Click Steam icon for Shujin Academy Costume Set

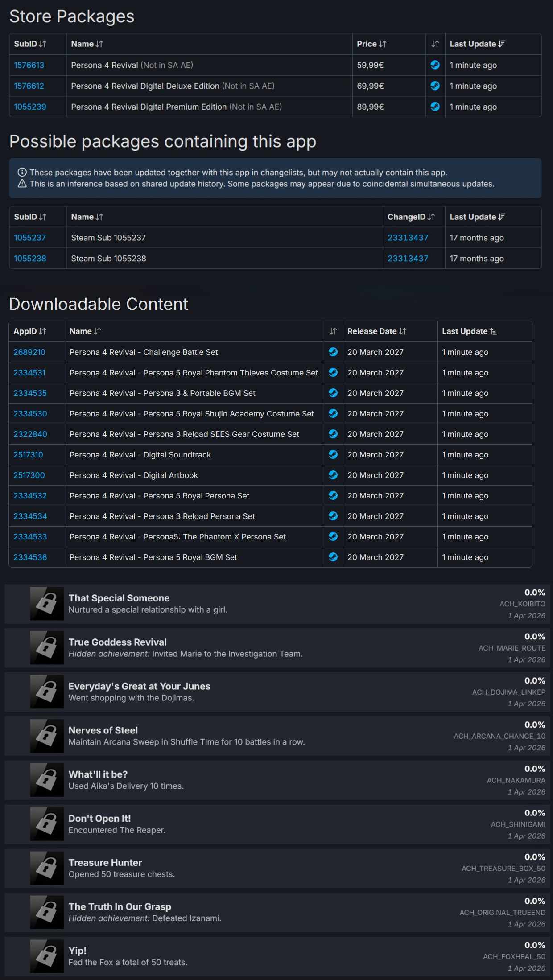[x=333, y=413]
